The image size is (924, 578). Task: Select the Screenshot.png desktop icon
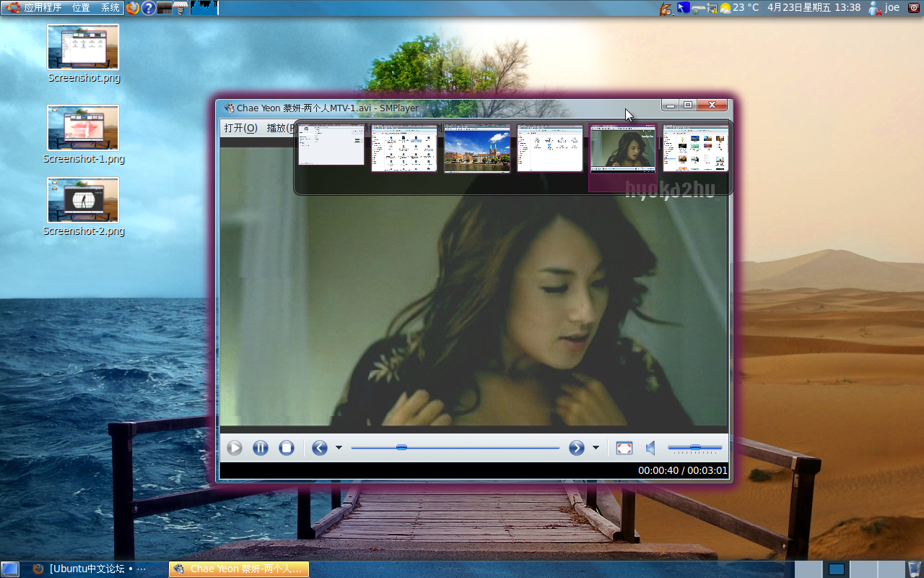click(83, 54)
